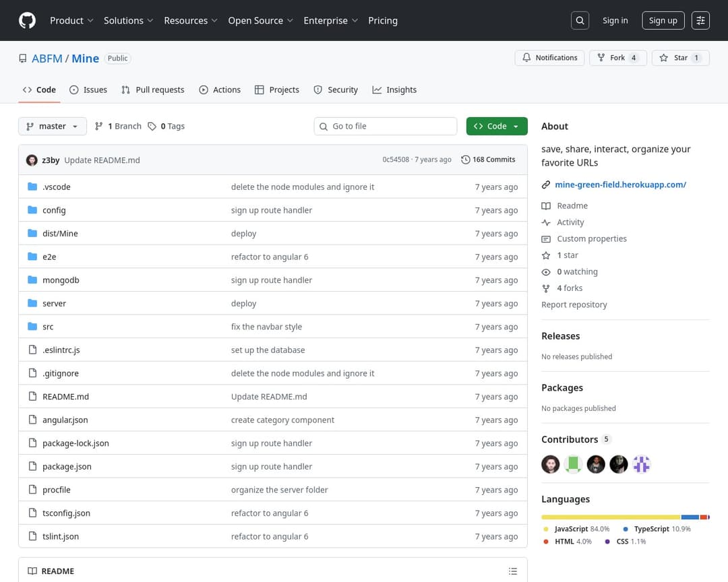Click the Notifications bell button
Viewport: 728px width, 582px height.
(x=549, y=58)
